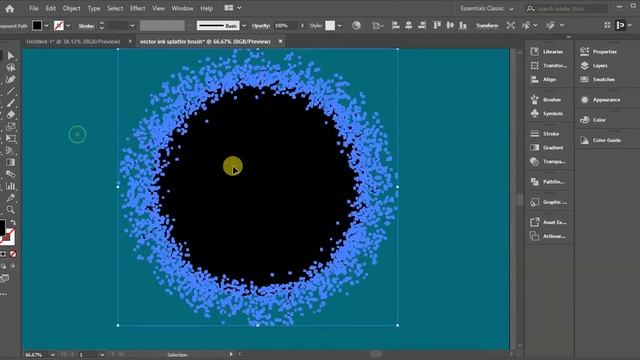
Task: Expand the opacity slider arrow
Action: [302, 26]
